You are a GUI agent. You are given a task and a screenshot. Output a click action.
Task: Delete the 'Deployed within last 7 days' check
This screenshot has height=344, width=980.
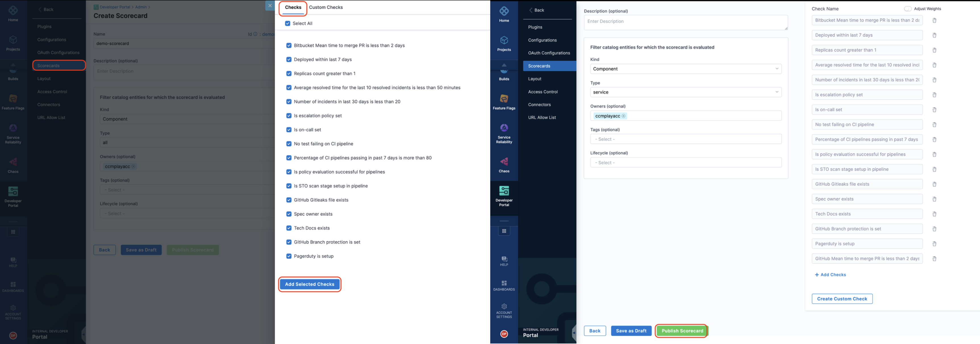[934, 36]
